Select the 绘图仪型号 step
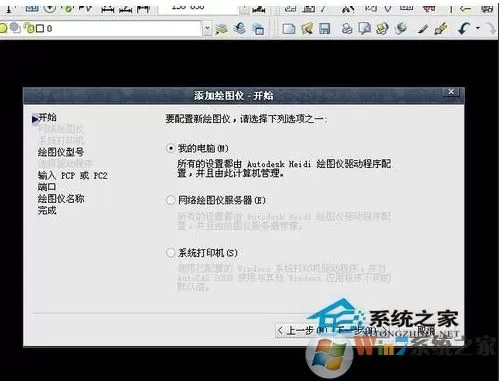The width and height of the screenshot is (503, 381). click(61, 152)
